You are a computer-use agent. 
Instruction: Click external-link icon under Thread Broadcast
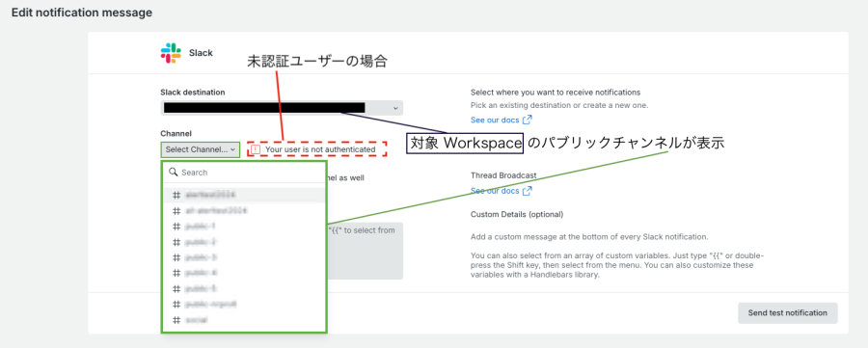pyautogui.click(x=528, y=191)
